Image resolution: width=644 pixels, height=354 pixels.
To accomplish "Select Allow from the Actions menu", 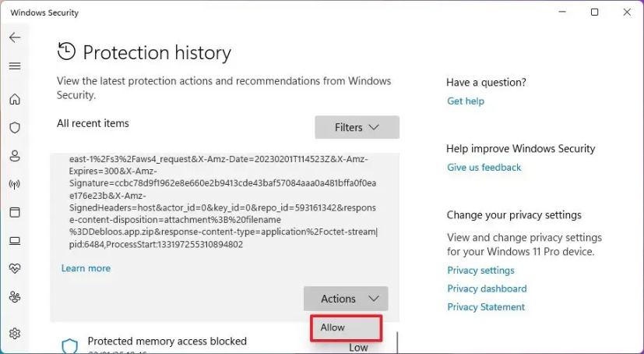I will click(347, 327).
